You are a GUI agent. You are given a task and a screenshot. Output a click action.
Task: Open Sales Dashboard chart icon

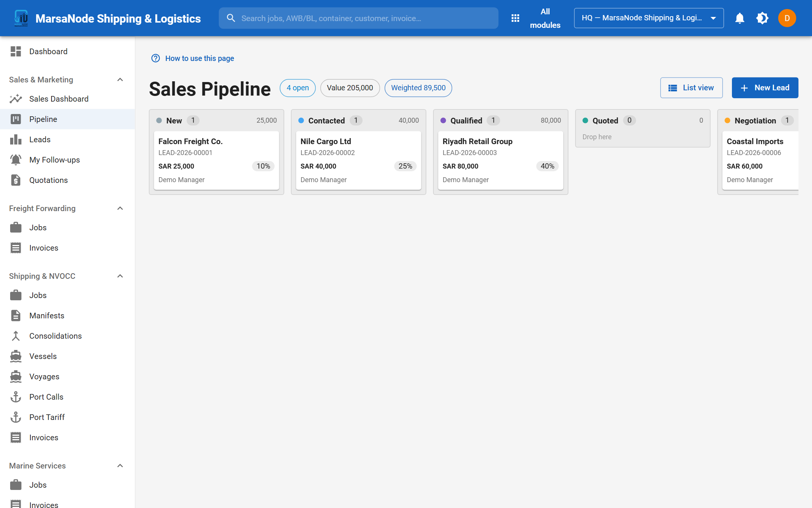pyautogui.click(x=16, y=99)
